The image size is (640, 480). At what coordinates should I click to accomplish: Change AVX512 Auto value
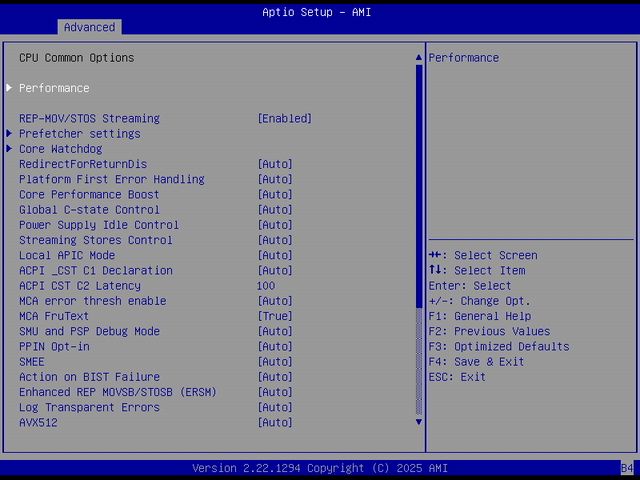point(275,422)
